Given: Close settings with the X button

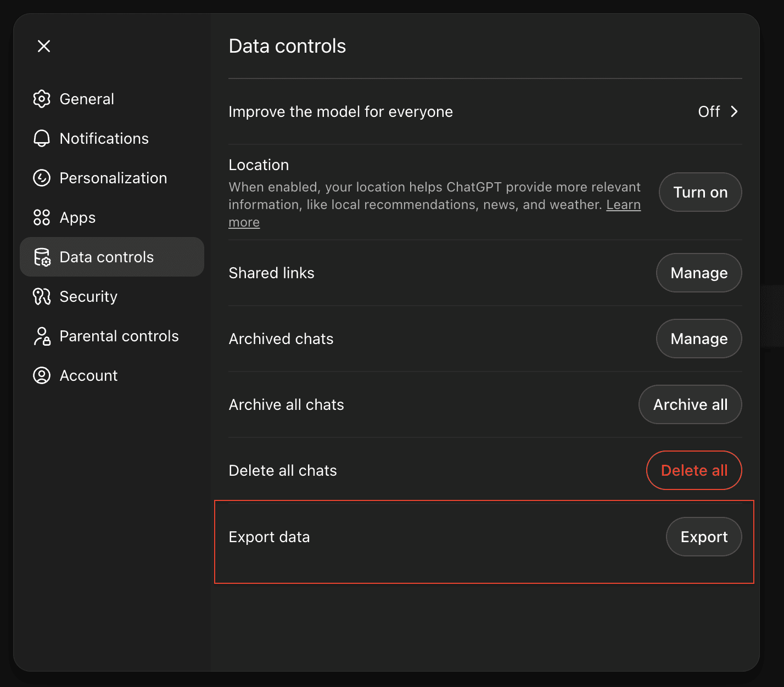Looking at the screenshot, I should point(43,46).
